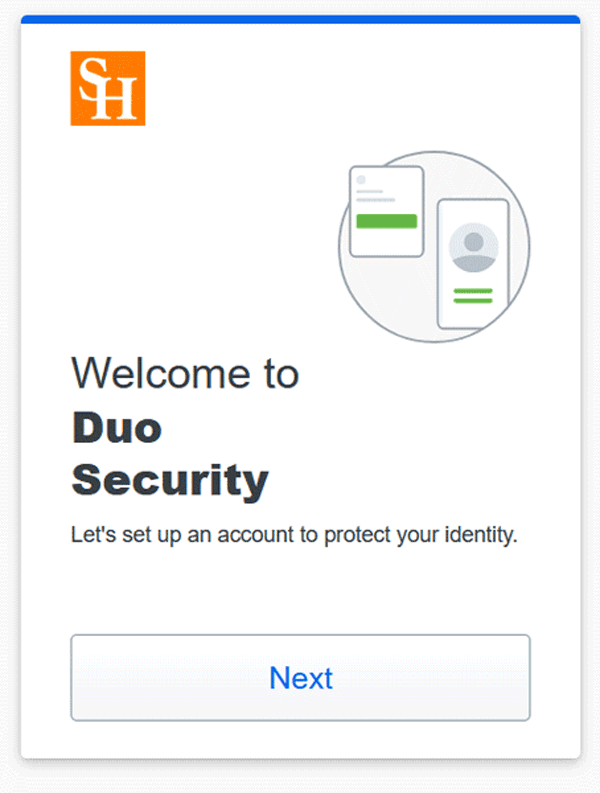The height and width of the screenshot is (793, 600).
Task: Click the letter "H" in the logo
Action: [x=120, y=101]
